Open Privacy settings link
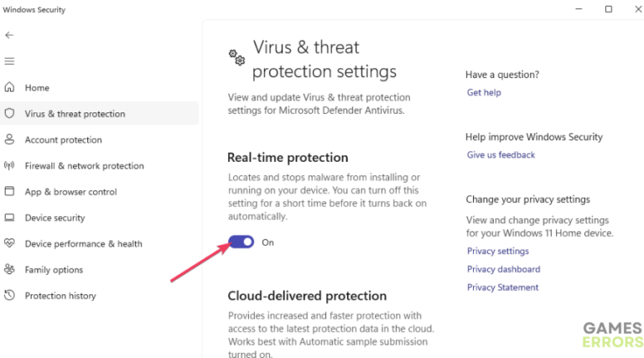This screenshot has width=644, height=358. 498,251
